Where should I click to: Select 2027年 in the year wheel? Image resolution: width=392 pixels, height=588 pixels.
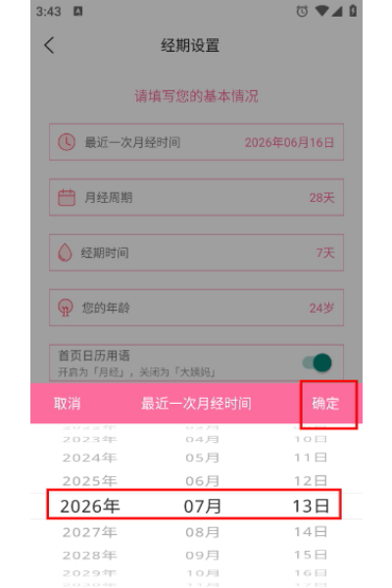click(x=89, y=532)
